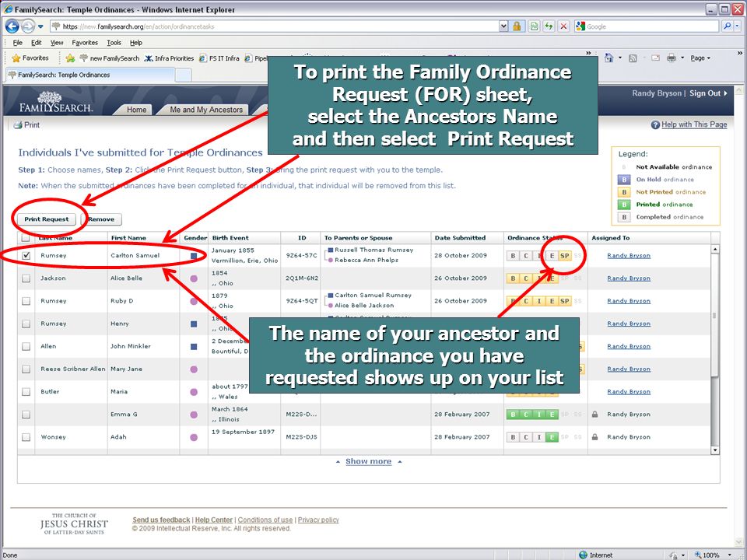The height and width of the screenshot is (560, 747).
Task: Click the Home toolbar icon
Action: click(608, 58)
